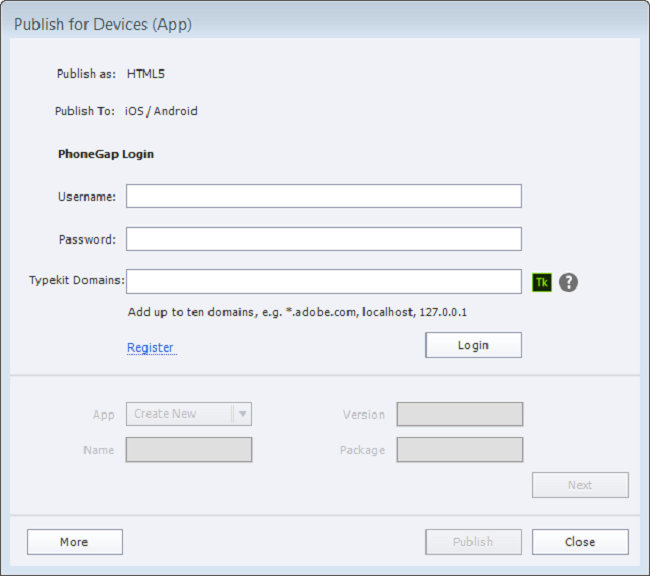This screenshot has width=650, height=576.
Task: Click into the Password field
Action: (x=323, y=239)
